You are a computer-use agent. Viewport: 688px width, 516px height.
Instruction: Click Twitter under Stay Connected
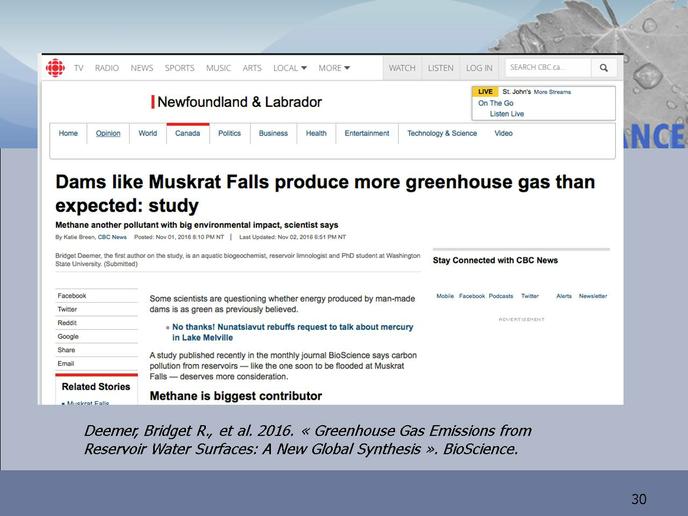tap(530, 296)
